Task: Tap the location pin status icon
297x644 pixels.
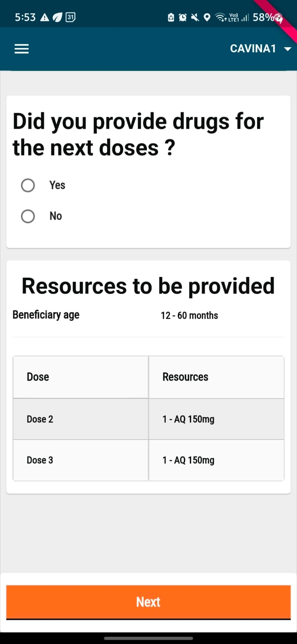Action: (207, 17)
